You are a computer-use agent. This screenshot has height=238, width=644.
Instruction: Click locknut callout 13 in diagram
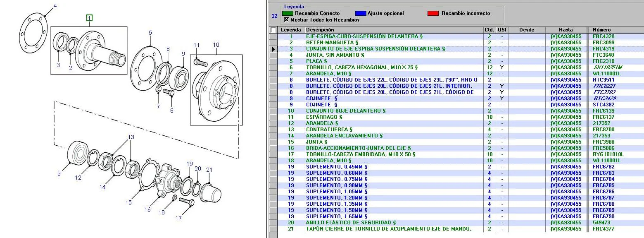click(x=131, y=137)
